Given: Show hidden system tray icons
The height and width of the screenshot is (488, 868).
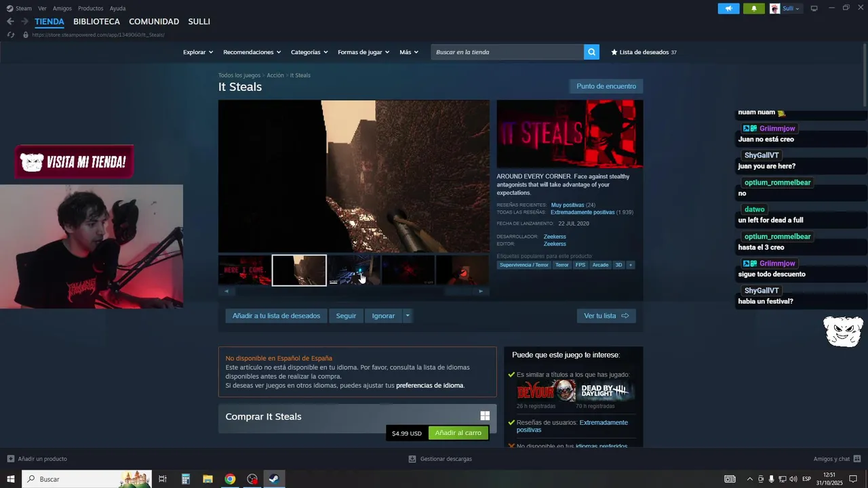Looking at the screenshot, I should (749, 479).
